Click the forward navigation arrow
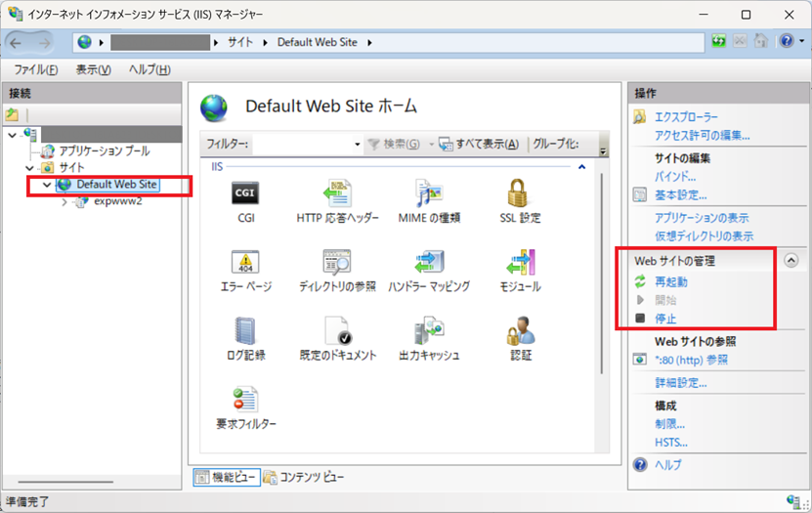The height and width of the screenshot is (513, 812). coord(45,43)
